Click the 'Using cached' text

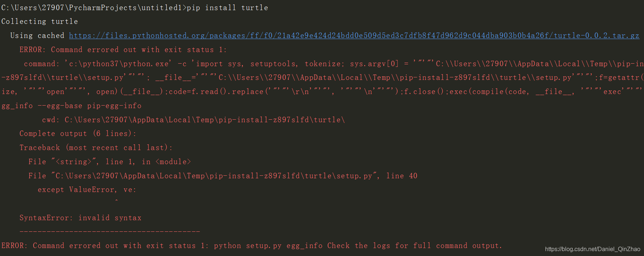click(37, 35)
